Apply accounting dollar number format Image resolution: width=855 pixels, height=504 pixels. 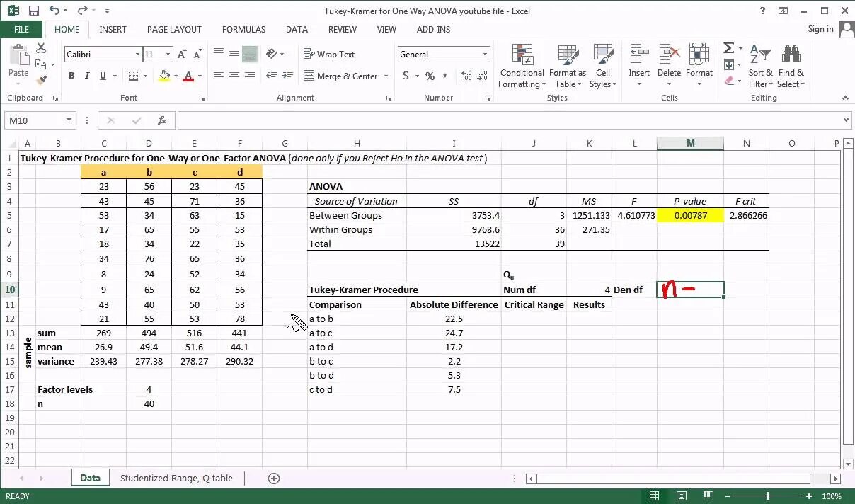pos(406,76)
